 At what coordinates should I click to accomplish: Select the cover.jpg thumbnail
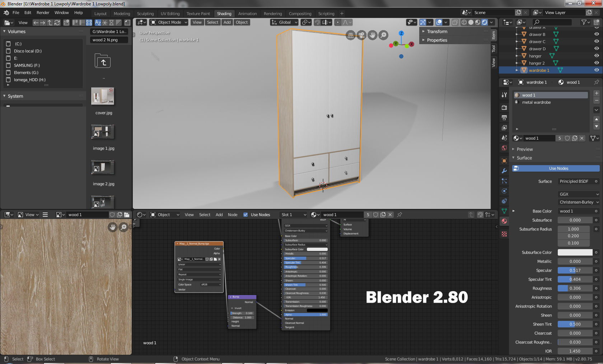coord(103,96)
